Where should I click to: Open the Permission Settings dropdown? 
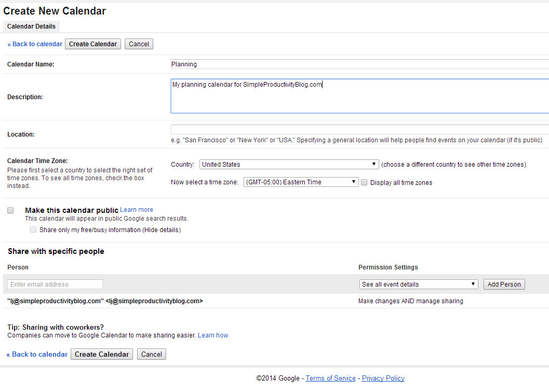(419, 285)
